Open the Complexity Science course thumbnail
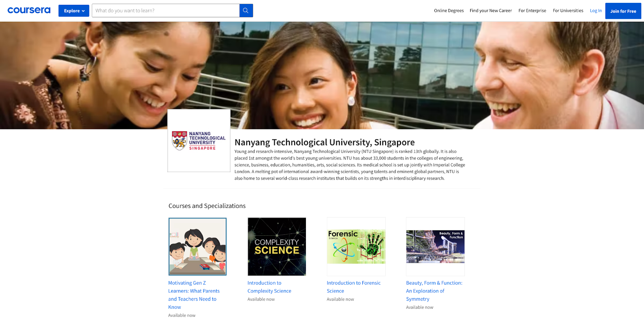Screen dimensions: 644x326 tap(277, 247)
